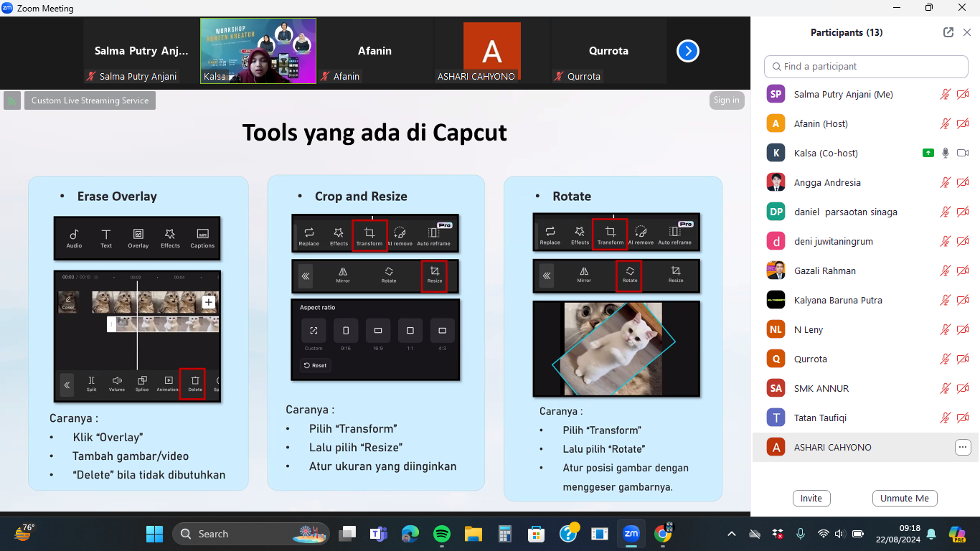980x551 pixels.
Task: Click the Delete trash icon on the slide
Action: click(194, 383)
